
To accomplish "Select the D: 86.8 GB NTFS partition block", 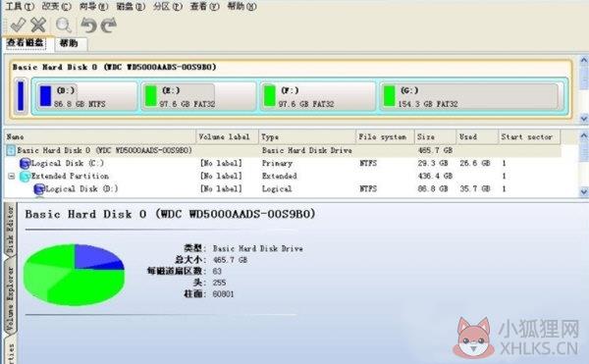I will (x=86, y=96).
